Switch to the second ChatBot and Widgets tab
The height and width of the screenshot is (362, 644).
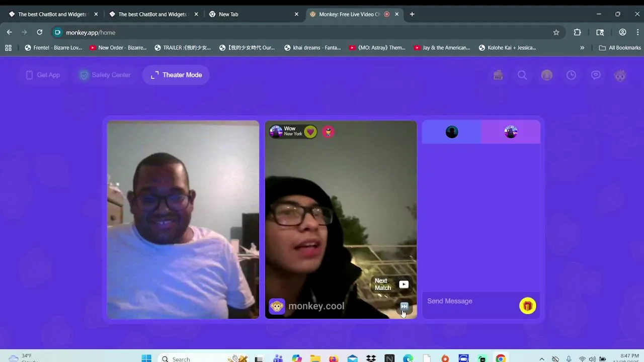click(152, 14)
